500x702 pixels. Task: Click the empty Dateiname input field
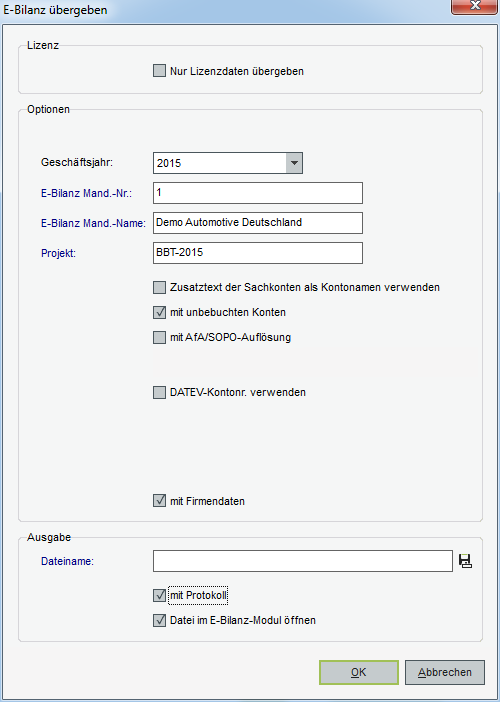[x=303, y=561]
